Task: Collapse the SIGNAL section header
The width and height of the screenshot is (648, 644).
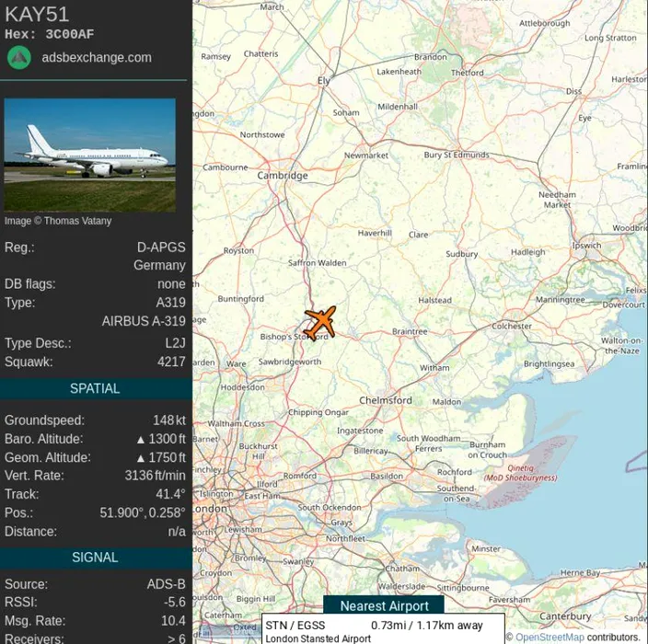Action: click(x=96, y=558)
